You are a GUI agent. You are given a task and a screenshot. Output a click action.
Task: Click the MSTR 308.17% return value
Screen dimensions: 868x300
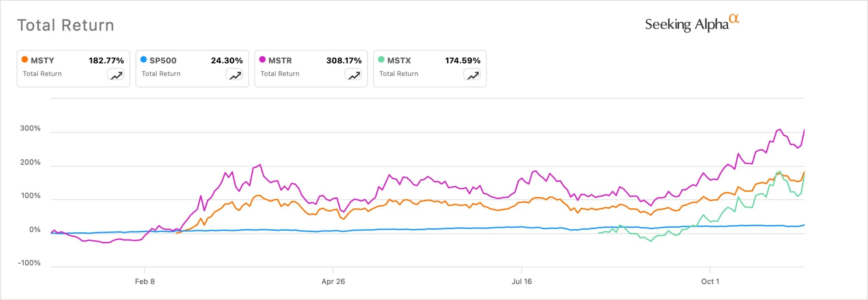(344, 61)
